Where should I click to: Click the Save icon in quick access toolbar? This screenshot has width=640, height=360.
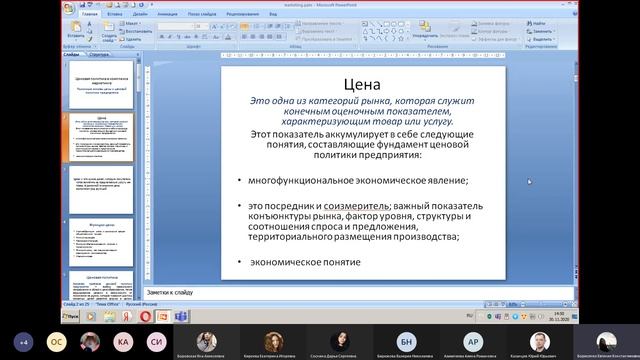pos(82,5)
